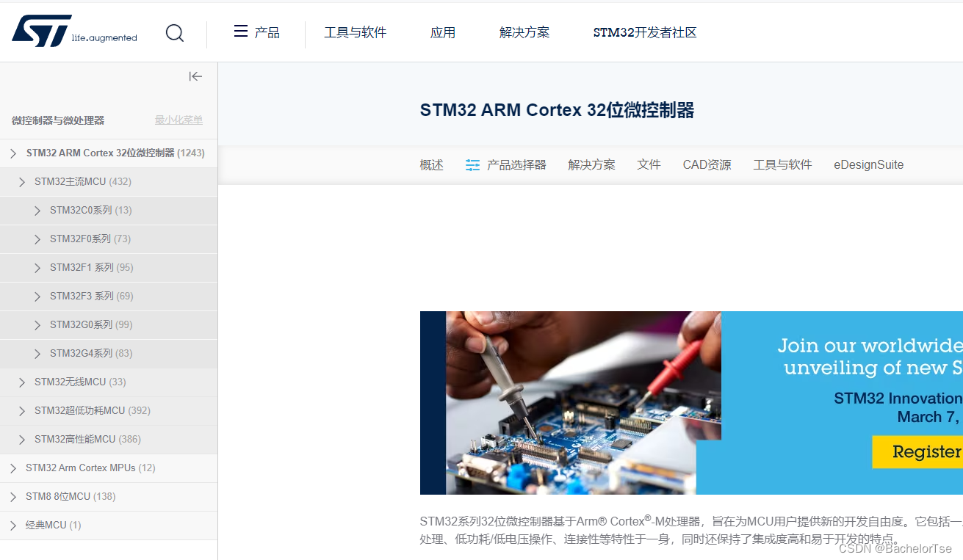Expand chevron beside STM32G4系列
The image size is (963, 560).
(x=37, y=354)
